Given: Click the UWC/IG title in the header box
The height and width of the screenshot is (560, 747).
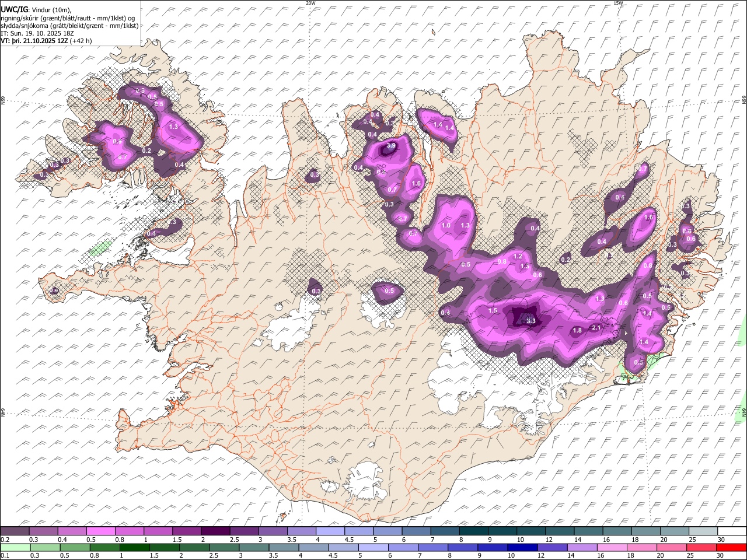Looking at the screenshot, I should tap(14, 10).
